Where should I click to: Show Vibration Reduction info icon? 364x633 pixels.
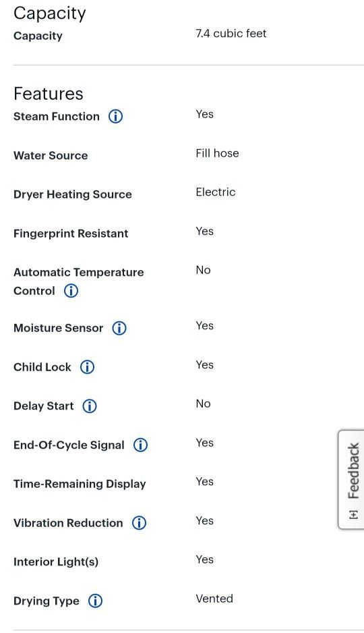[x=139, y=523]
